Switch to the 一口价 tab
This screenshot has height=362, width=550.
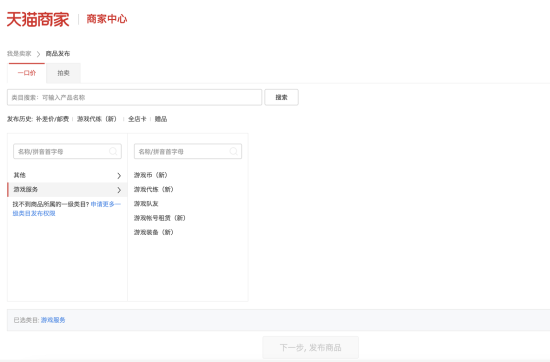coord(27,73)
